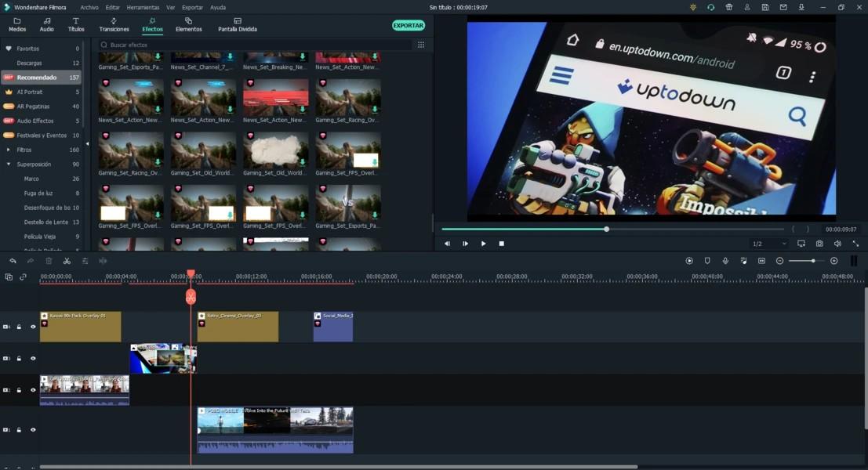Switch to the Transiciones tab
Image resolution: width=868 pixels, height=470 pixels.
pyautogui.click(x=114, y=24)
